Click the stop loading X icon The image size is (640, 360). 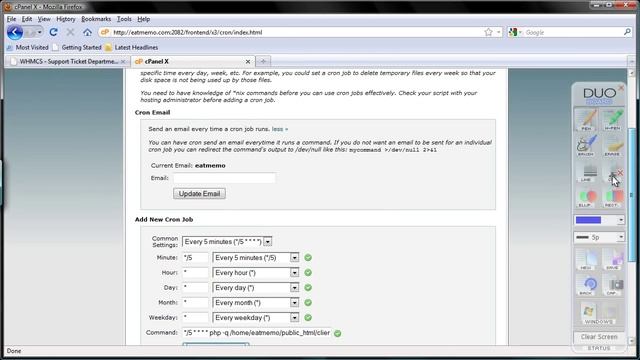point(70,32)
